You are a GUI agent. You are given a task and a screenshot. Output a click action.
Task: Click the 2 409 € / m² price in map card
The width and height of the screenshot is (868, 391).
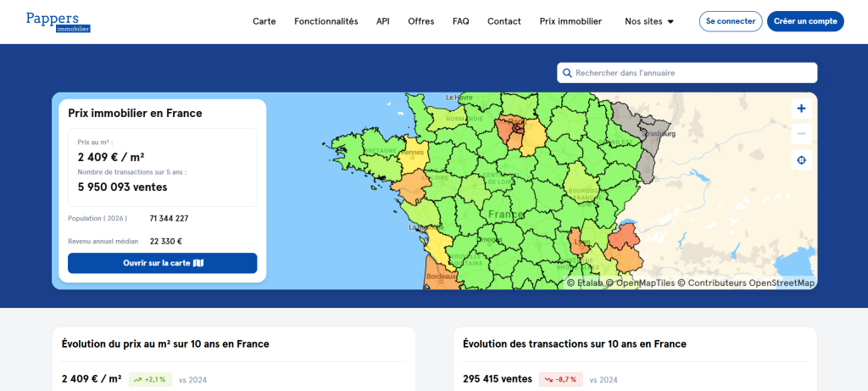[x=111, y=157]
